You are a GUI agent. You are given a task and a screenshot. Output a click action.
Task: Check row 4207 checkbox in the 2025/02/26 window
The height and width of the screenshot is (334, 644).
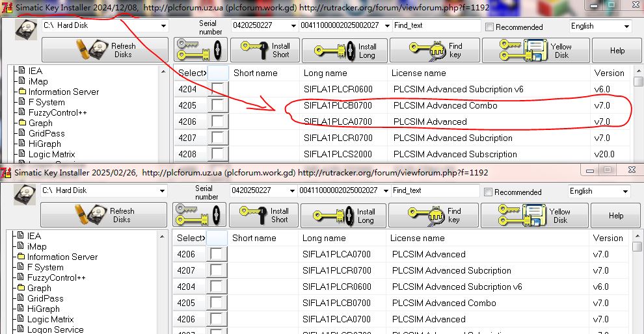(217, 270)
